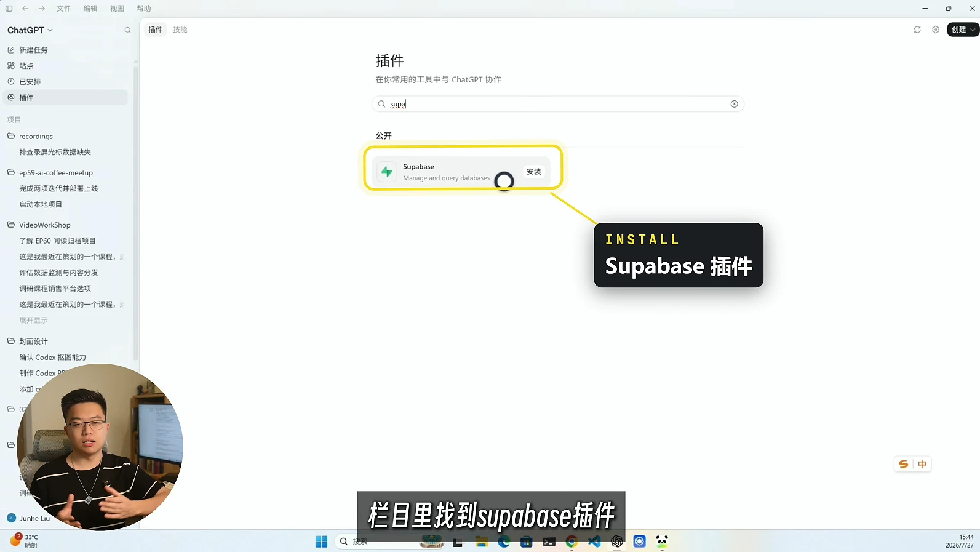Open Microsoft Store from the taskbar
The height and width of the screenshot is (552, 980).
[527, 542]
